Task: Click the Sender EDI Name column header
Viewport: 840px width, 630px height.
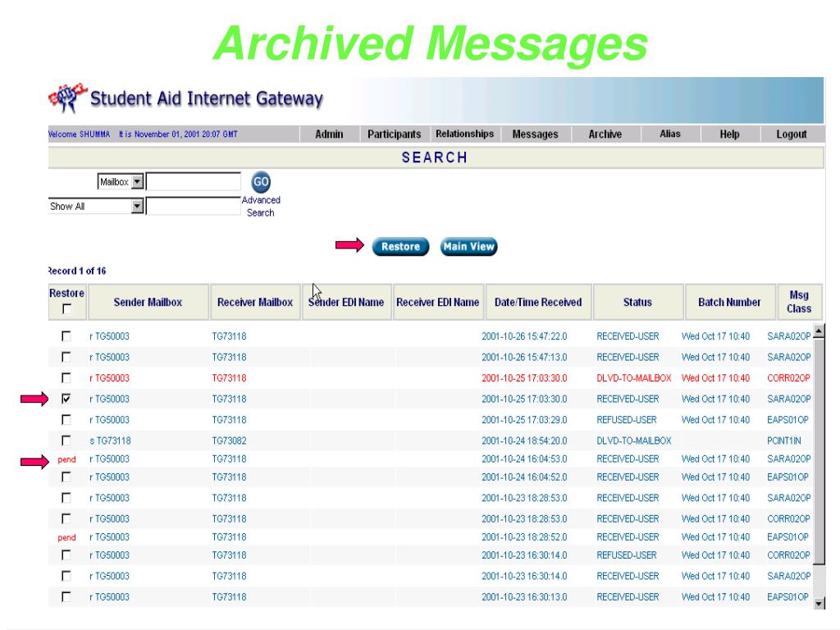Action: click(x=347, y=302)
